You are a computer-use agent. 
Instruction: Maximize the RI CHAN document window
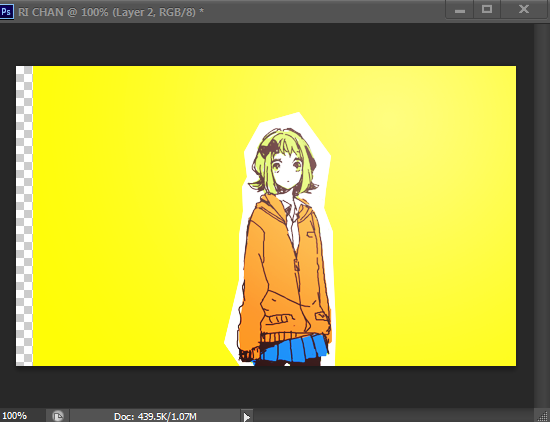point(487,9)
